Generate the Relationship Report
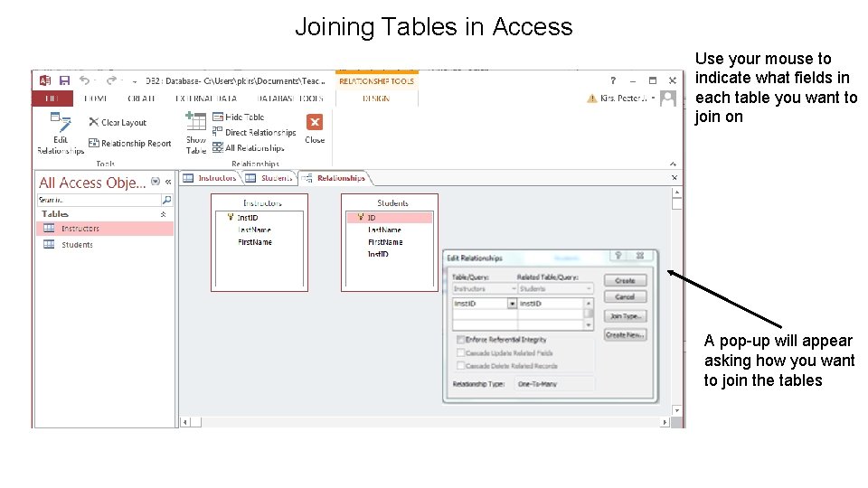 click(130, 144)
